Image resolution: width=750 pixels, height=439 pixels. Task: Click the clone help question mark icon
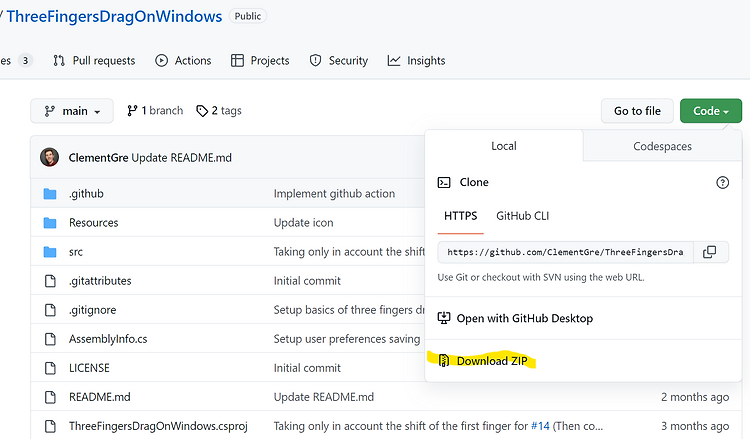coord(722,182)
